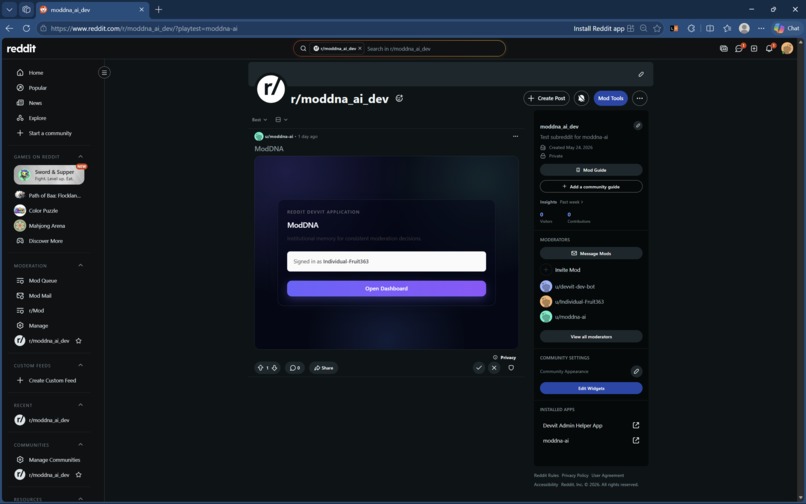
Task: Open the post's comments
Action: point(295,368)
